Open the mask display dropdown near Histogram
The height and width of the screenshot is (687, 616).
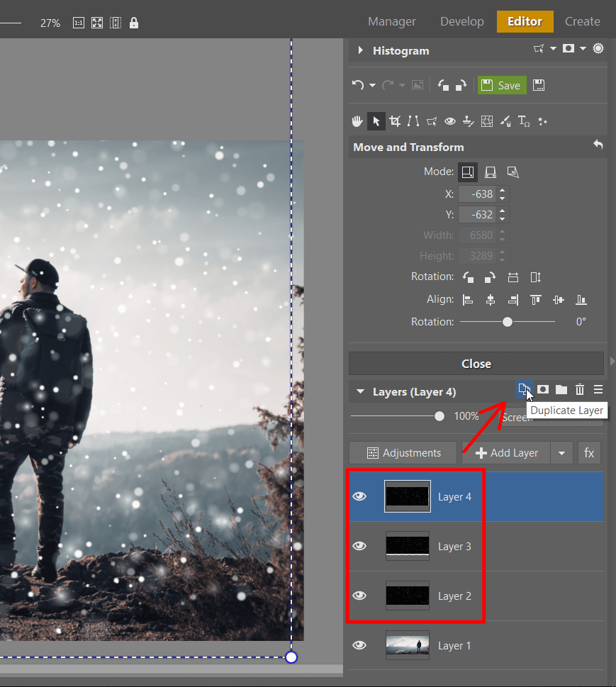pyautogui.click(x=583, y=49)
